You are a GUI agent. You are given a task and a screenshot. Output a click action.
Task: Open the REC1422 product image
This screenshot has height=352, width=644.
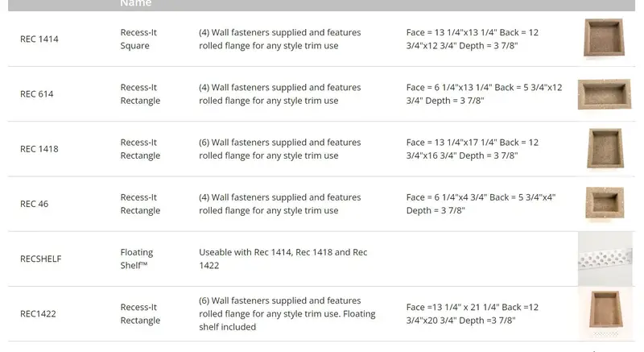pyautogui.click(x=605, y=313)
